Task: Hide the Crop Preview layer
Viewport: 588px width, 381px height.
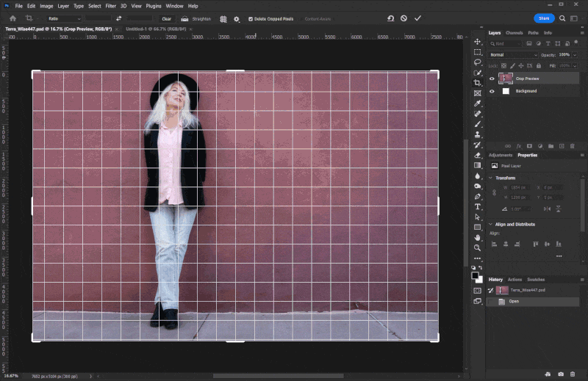Action: pyautogui.click(x=492, y=79)
